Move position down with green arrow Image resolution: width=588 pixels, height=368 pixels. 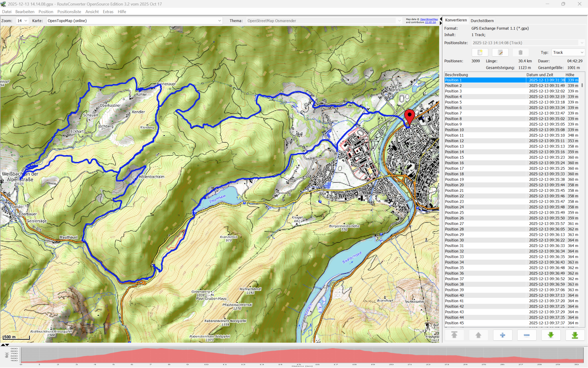[x=551, y=335]
